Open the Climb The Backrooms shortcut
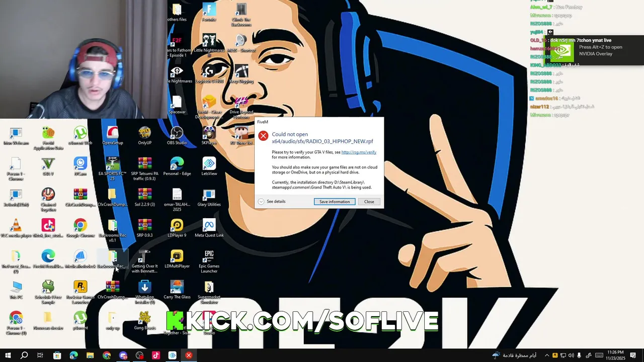Image resolution: width=644 pixels, height=362 pixels. click(241, 15)
